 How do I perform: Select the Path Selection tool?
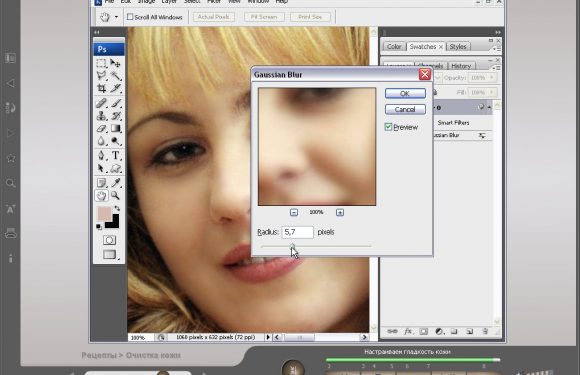click(x=101, y=168)
